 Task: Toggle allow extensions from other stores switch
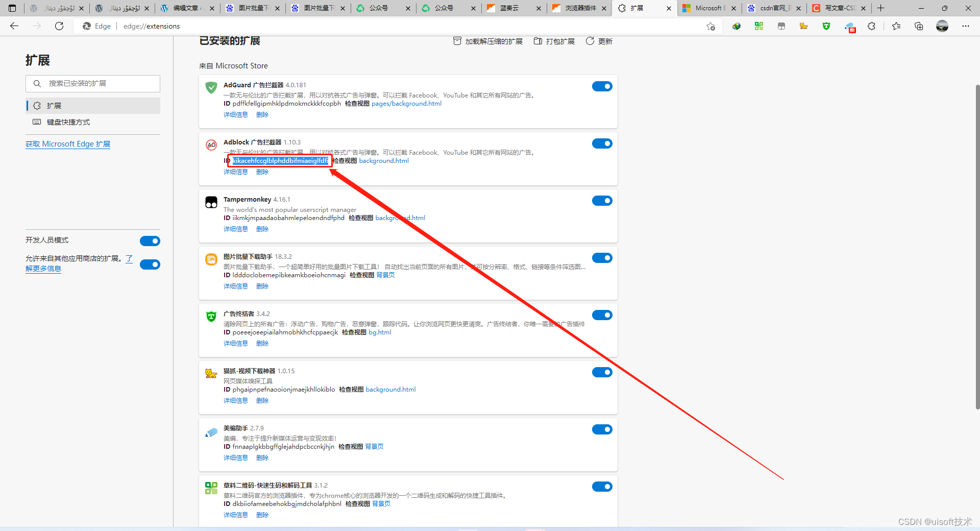(150, 264)
